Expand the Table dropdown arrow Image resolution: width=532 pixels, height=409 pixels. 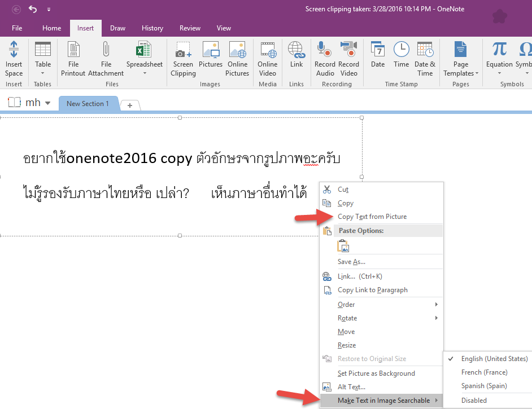point(43,73)
